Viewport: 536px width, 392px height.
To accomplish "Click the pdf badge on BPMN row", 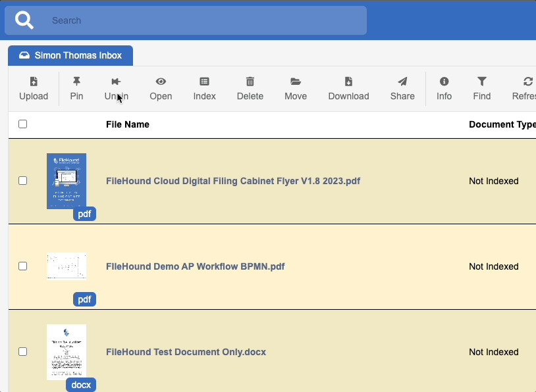I will pyautogui.click(x=84, y=299).
